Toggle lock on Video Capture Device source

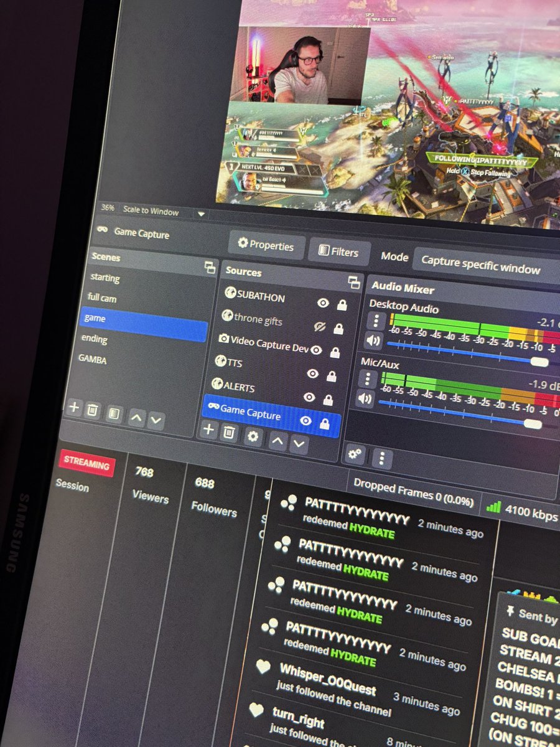[x=335, y=352]
